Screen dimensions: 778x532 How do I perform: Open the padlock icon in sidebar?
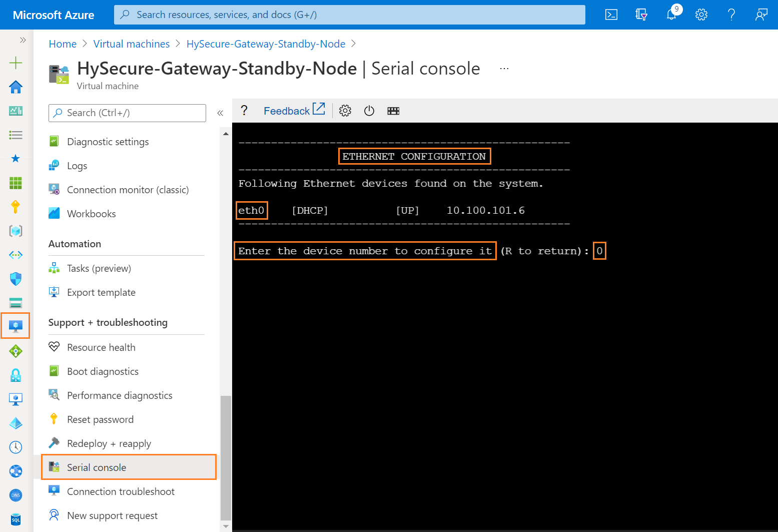click(x=16, y=375)
